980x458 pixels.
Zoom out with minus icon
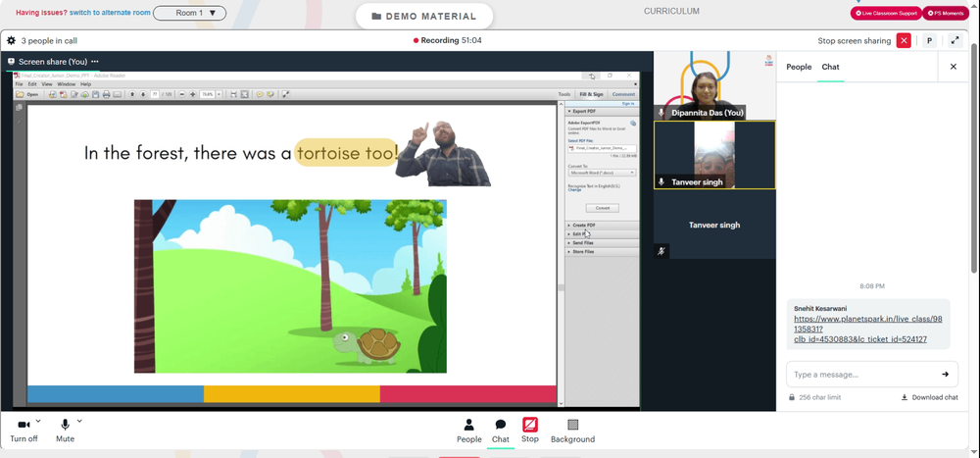click(x=182, y=94)
